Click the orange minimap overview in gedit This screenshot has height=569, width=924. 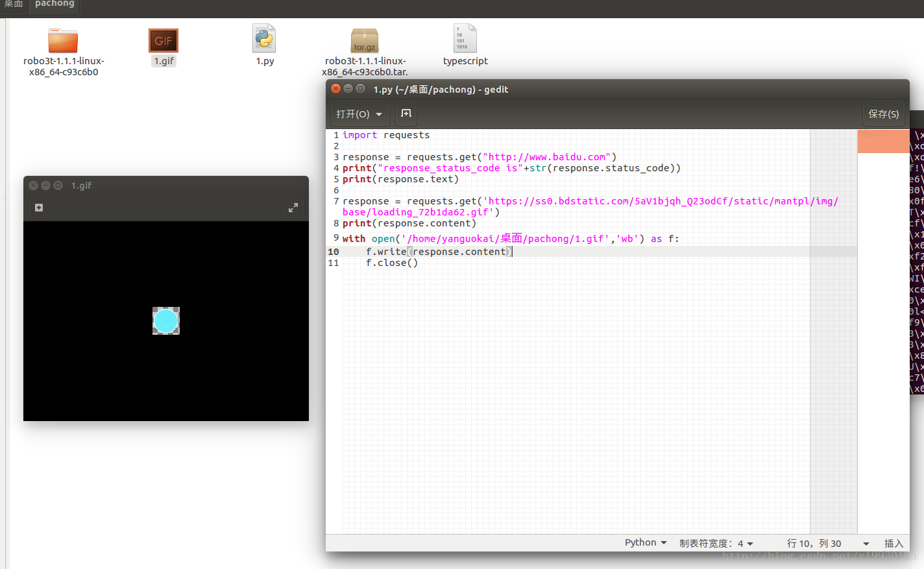click(x=883, y=141)
